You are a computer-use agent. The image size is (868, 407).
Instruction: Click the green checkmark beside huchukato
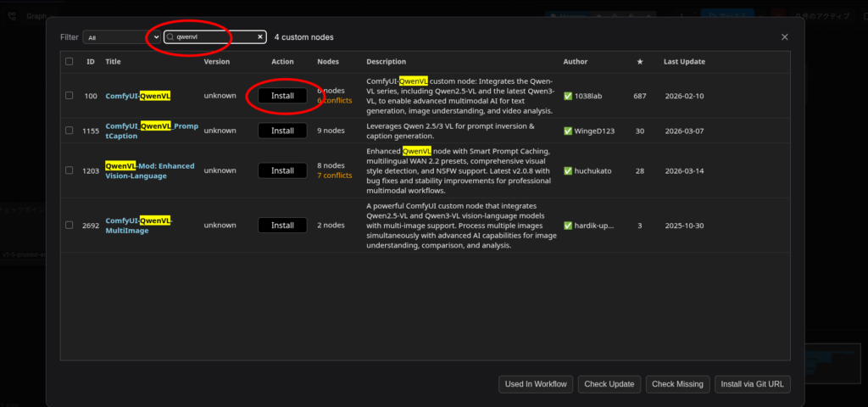568,170
